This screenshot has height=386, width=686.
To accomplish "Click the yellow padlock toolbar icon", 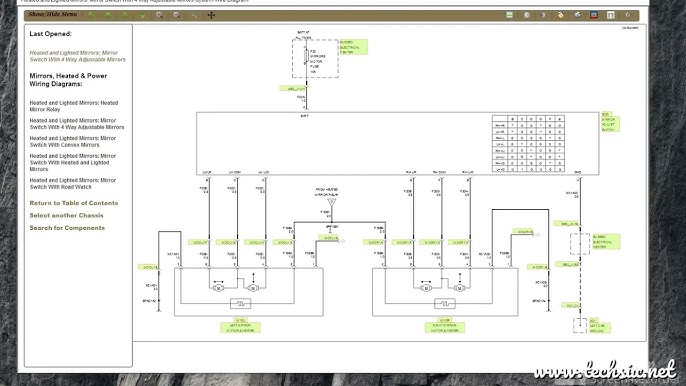I will [x=560, y=15].
